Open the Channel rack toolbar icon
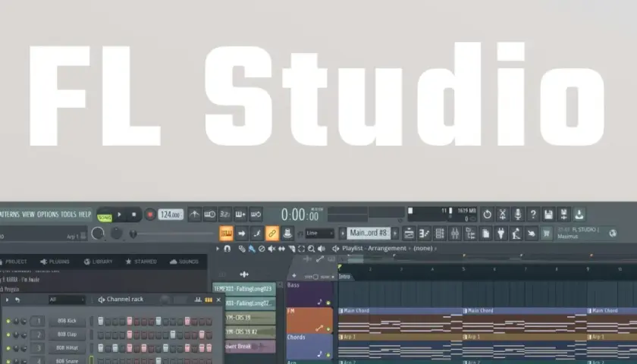637x364 pixels. point(440,234)
